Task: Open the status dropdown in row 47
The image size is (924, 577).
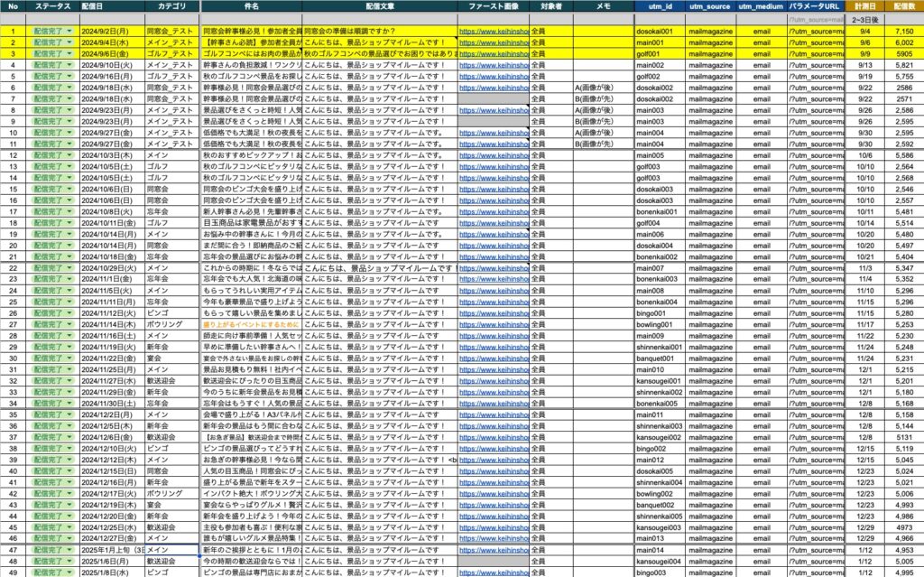Action: click(69, 549)
